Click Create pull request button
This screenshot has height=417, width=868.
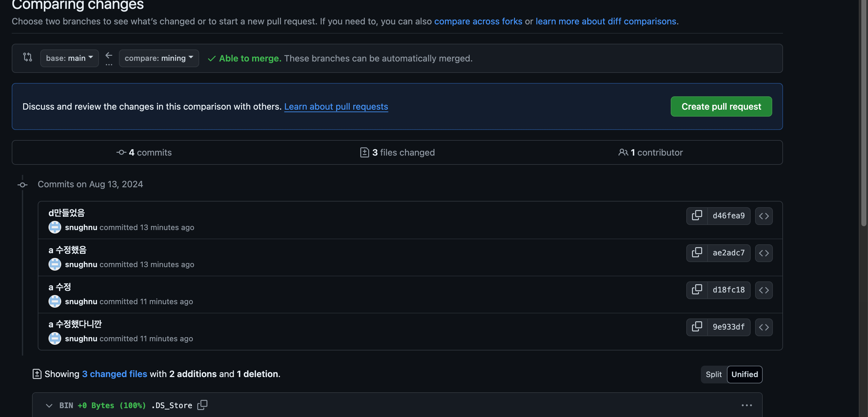click(721, 106)
